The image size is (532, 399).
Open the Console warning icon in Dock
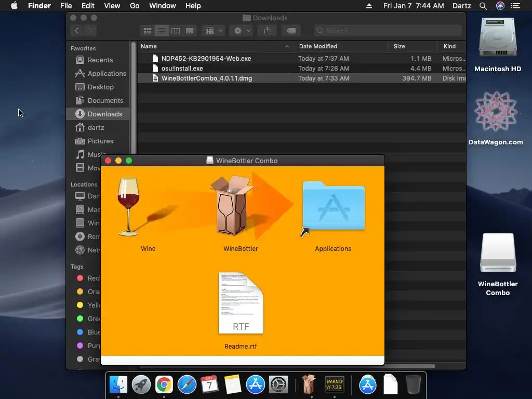coord(334,384)
